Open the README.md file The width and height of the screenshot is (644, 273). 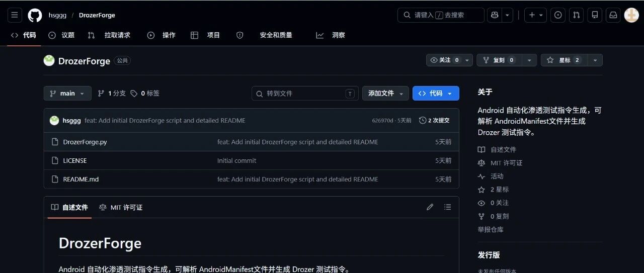[x=80, y=179]
